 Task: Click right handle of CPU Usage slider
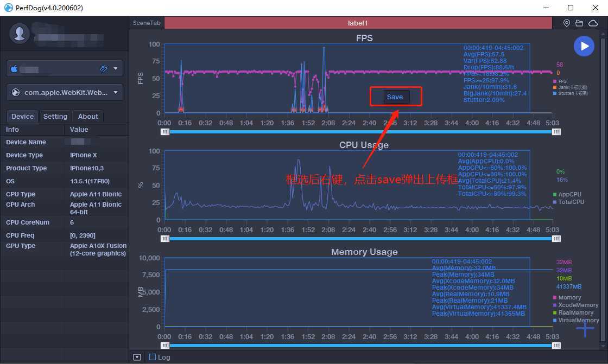click(556, 239)
